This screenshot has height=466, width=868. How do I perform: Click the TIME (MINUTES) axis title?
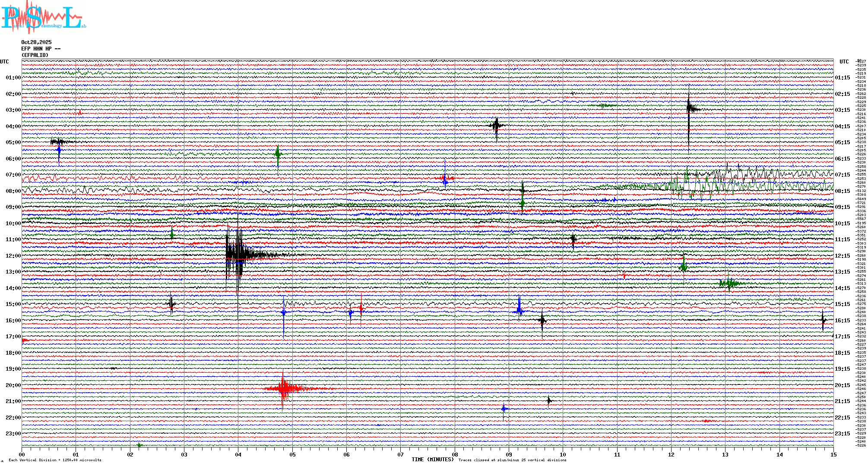tap(433, 460)
